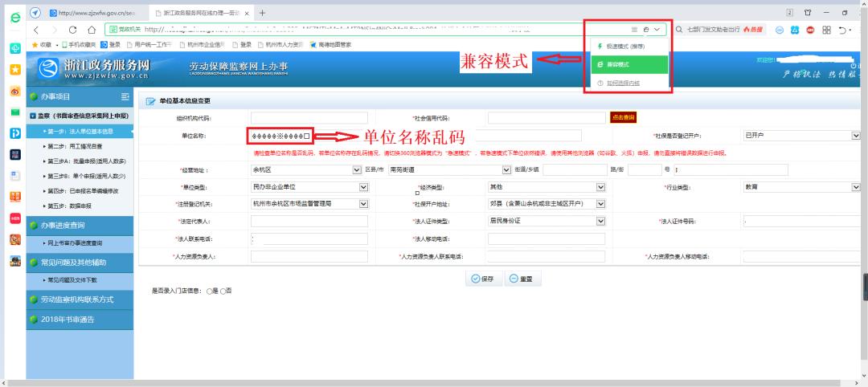This screenshot has height=387, width=868.
Task: Go forward with the browser forward arrow
Action: coord(55,30)
